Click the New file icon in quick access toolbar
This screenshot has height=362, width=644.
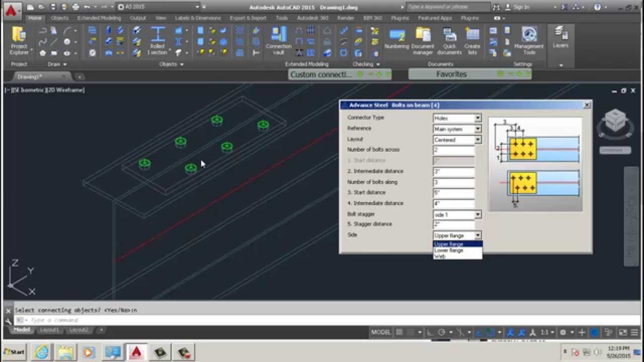click(x=31, y=7)
